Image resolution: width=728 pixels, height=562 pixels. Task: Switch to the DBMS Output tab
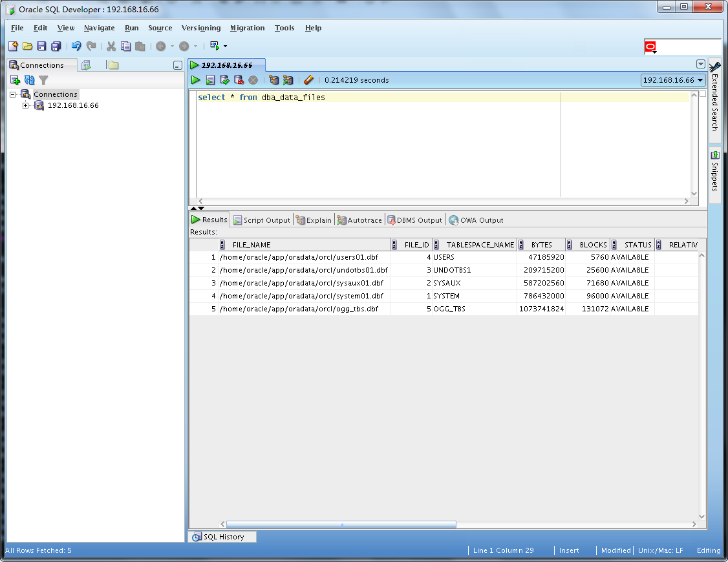pyautogui.click(x=414, y=220)
